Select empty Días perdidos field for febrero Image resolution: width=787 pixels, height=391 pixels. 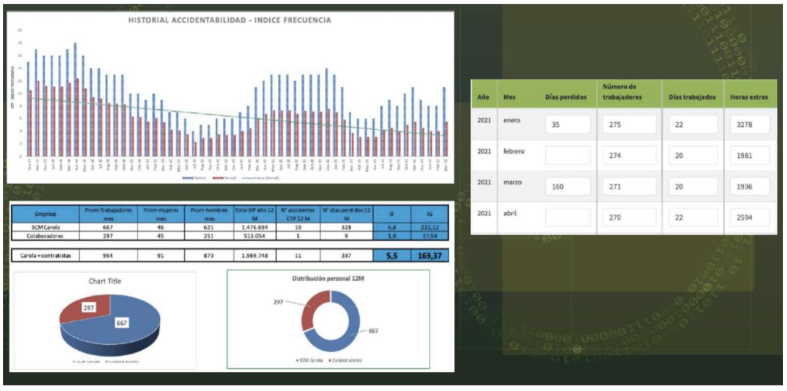[568, 156]
